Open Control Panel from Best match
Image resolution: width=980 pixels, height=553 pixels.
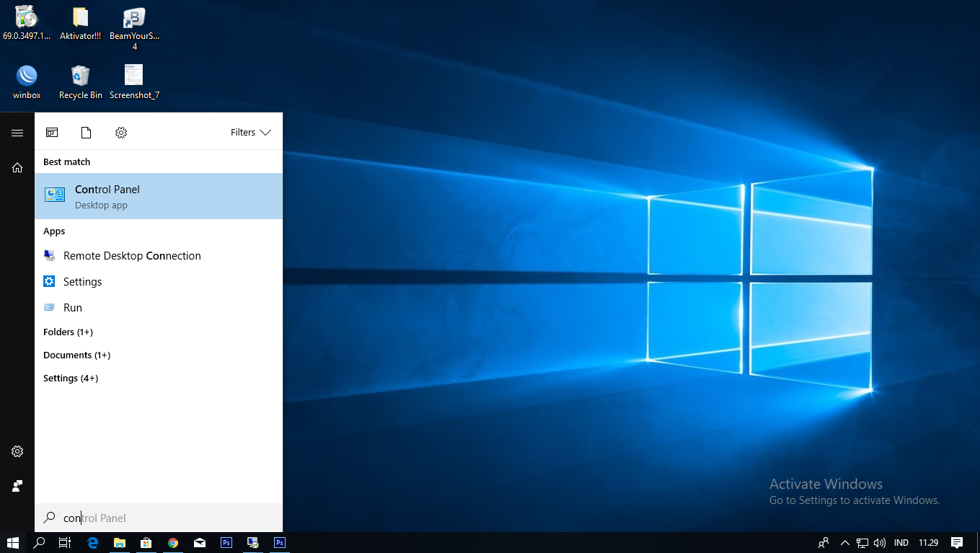pyautogui.click(x=107, y=195)
